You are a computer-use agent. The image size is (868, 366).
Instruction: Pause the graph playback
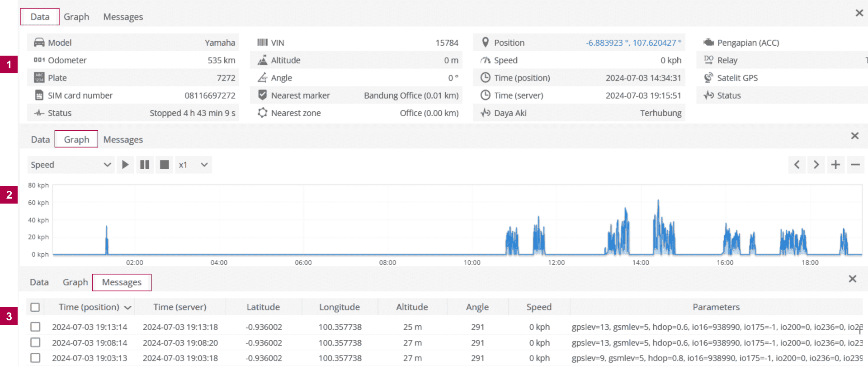pos(145,165)
